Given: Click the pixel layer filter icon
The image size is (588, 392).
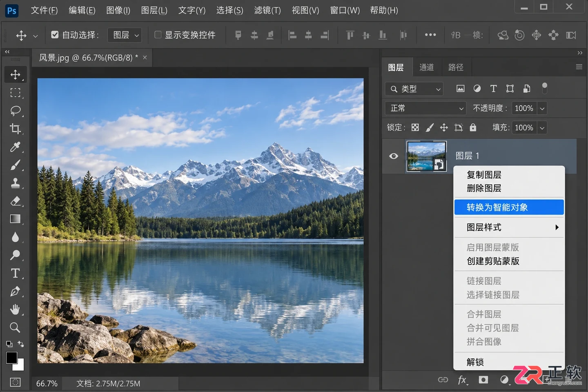Looking at the screenshot, I should [460, 89].
